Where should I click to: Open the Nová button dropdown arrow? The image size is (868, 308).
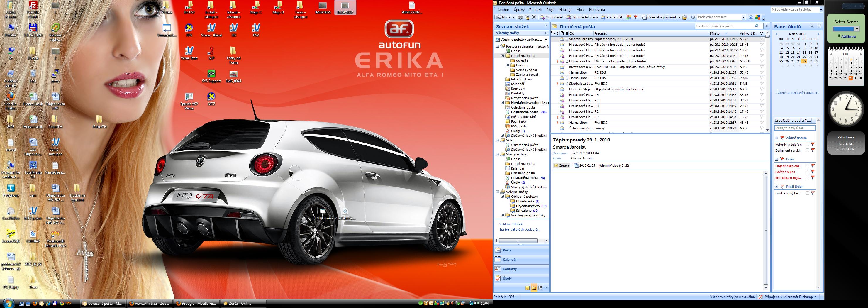[x=513, y=18]
